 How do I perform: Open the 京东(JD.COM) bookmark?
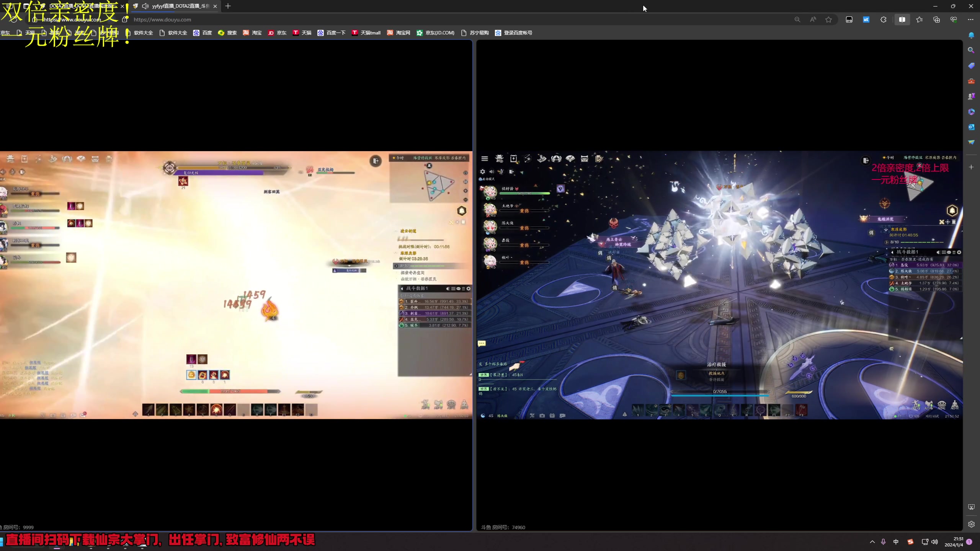point(435,33)
